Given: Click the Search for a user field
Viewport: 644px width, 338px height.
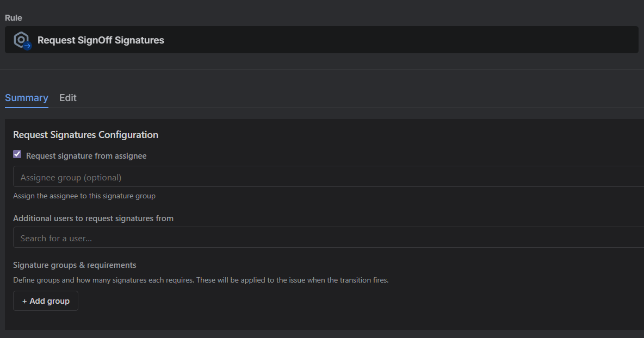Looking at the screenshot, I should point(329,237).
